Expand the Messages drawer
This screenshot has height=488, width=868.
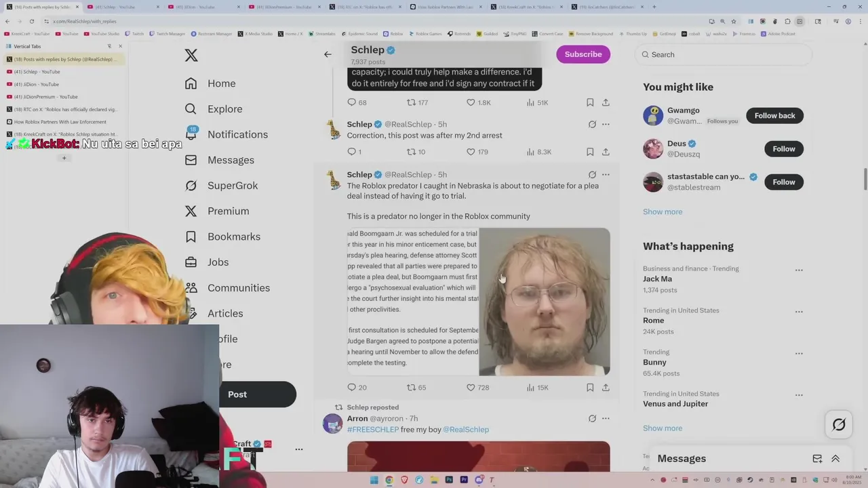pyautogui.click(x=835, y=459)
